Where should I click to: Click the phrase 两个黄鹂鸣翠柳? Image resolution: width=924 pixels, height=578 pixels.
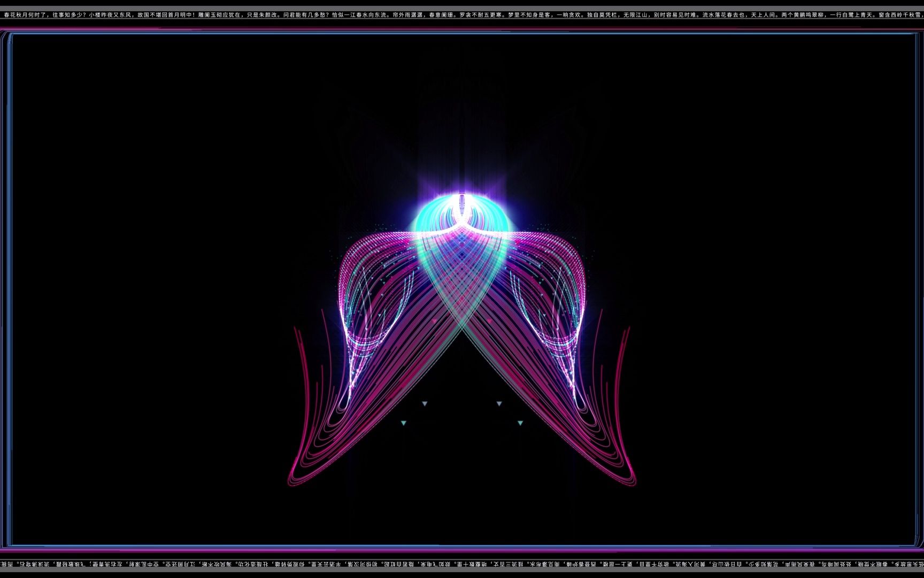(802, 15)
